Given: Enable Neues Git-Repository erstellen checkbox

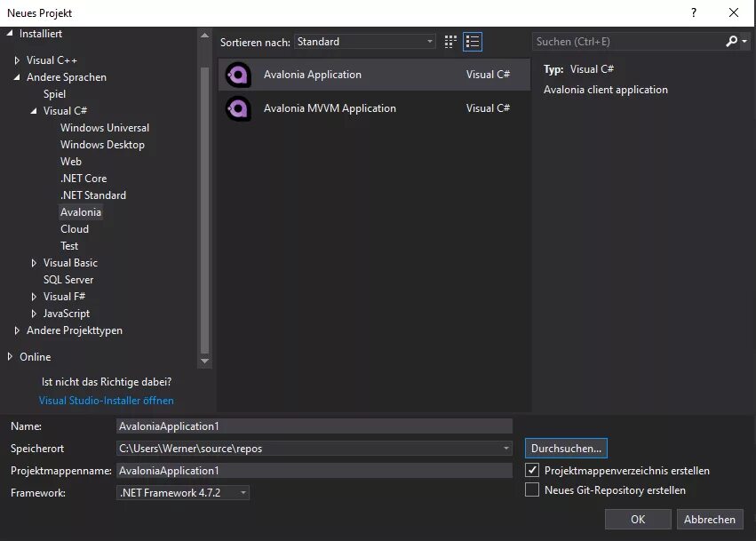Looking at the screenshot, I should click(532, 489).
